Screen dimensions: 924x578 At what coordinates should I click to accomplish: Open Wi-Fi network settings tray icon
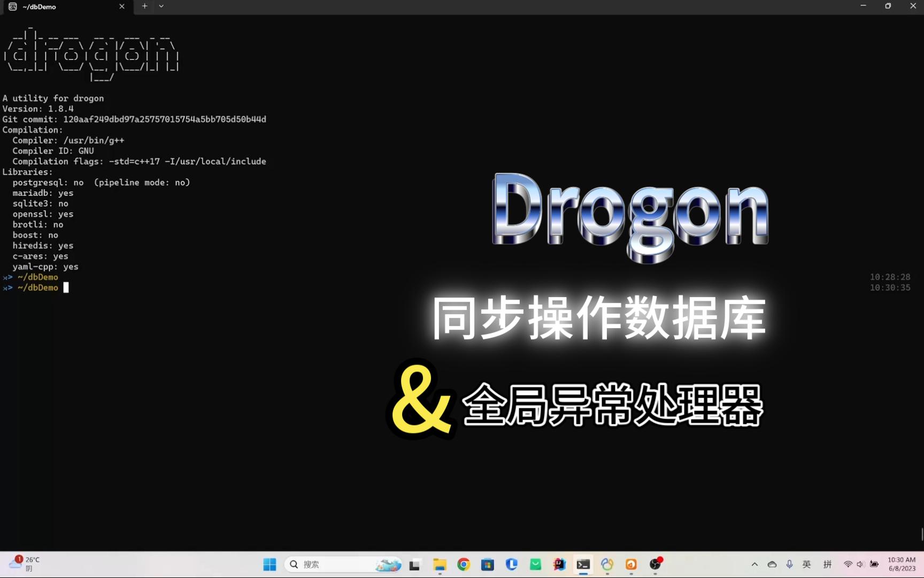(x=848, y=564)
